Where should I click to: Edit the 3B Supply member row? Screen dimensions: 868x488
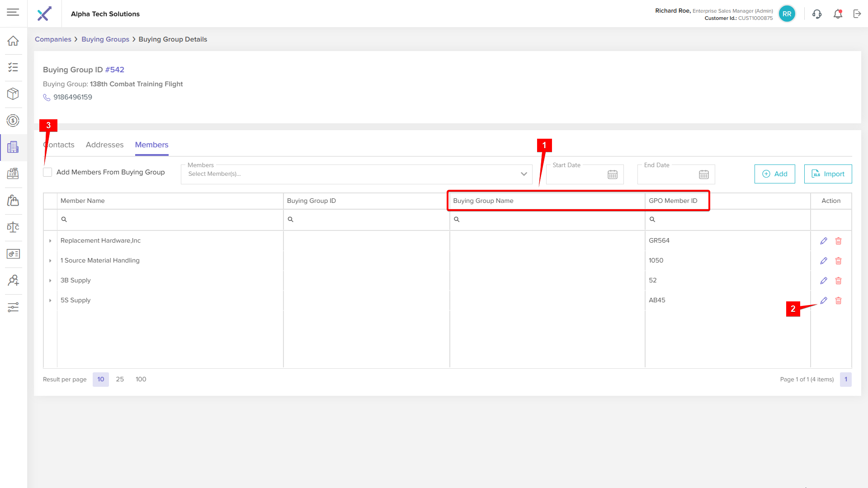[x=824, y=281]
